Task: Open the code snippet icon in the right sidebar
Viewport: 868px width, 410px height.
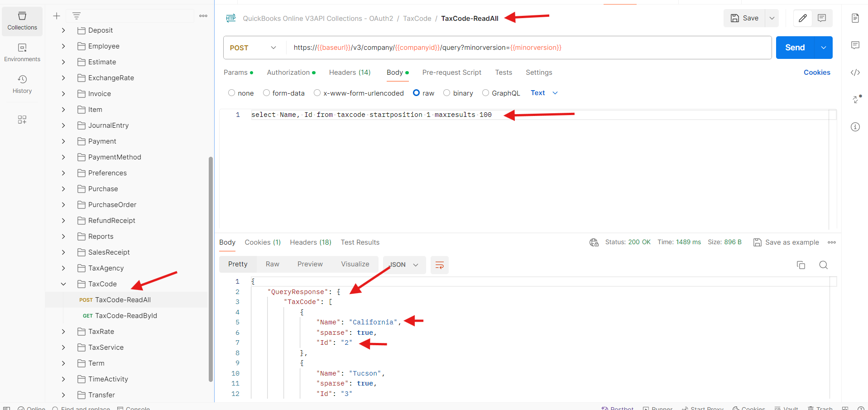Action: (855, 72)
